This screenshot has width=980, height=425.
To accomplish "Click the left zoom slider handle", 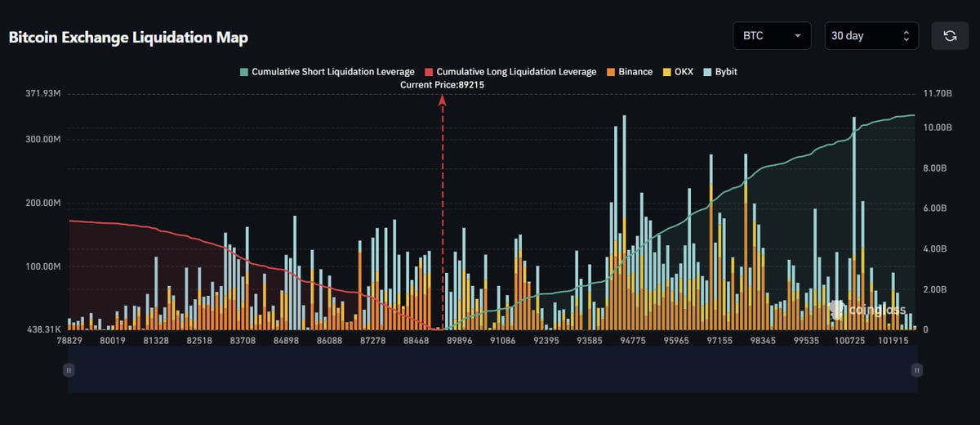I will (69, 370).
